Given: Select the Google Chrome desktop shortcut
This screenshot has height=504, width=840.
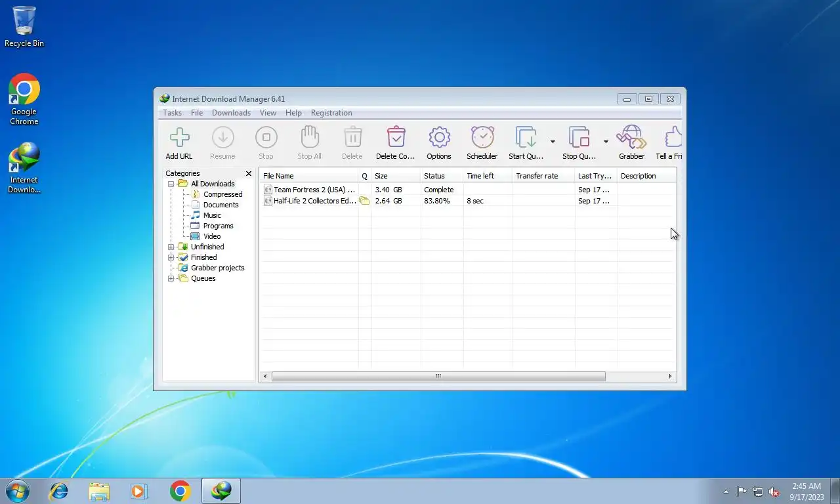Looking at the screenshot, I should (x=24, y=99).
